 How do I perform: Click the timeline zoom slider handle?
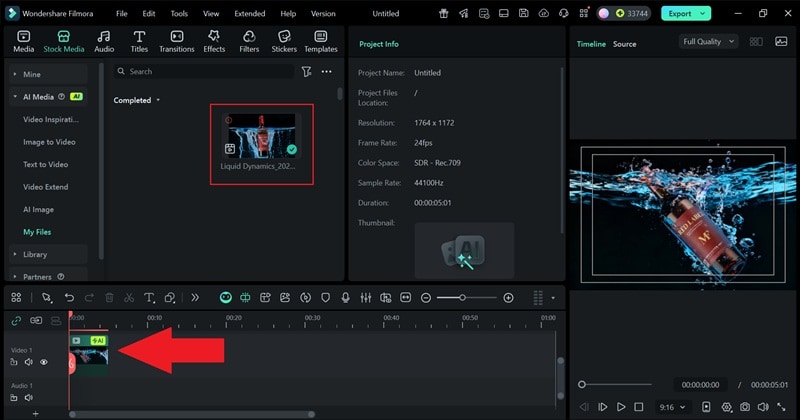point(463,298)
